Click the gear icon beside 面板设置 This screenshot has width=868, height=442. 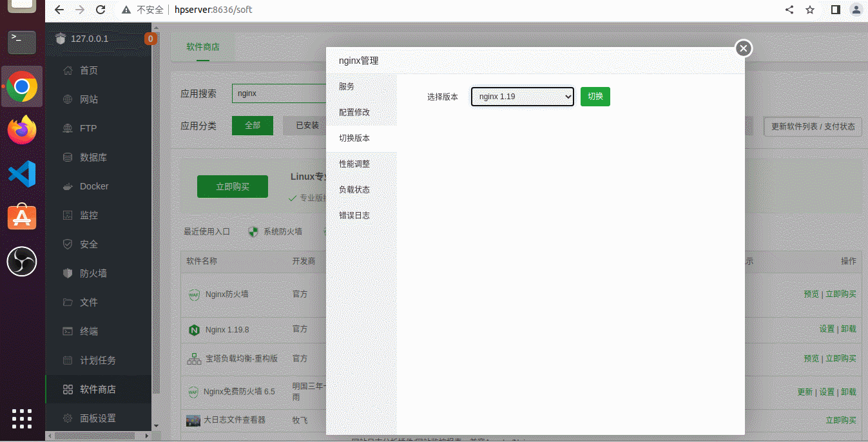pos(68,418)
